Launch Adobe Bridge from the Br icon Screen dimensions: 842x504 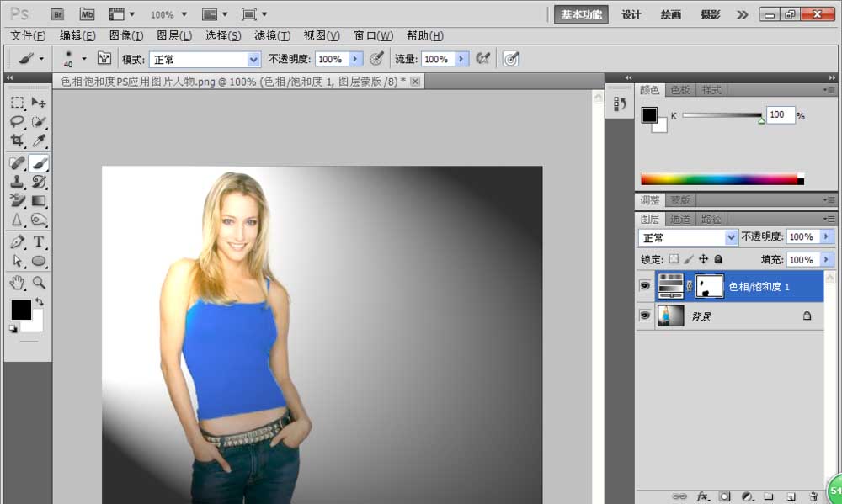pos(57,14)
